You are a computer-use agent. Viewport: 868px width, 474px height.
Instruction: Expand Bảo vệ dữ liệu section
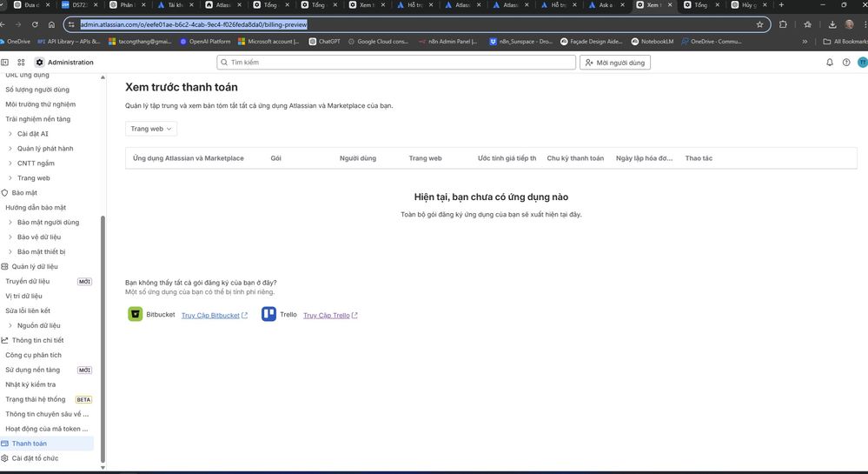[10, 237]
